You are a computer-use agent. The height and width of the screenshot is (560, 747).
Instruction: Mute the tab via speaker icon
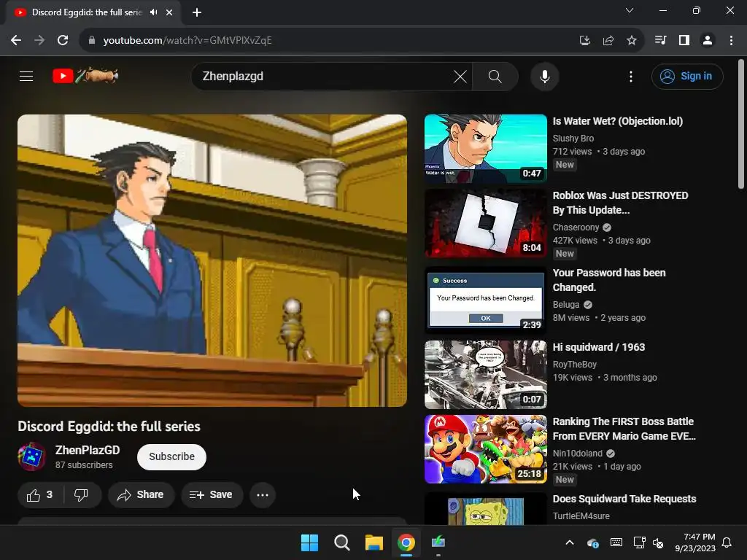click(x=153, y=12)
